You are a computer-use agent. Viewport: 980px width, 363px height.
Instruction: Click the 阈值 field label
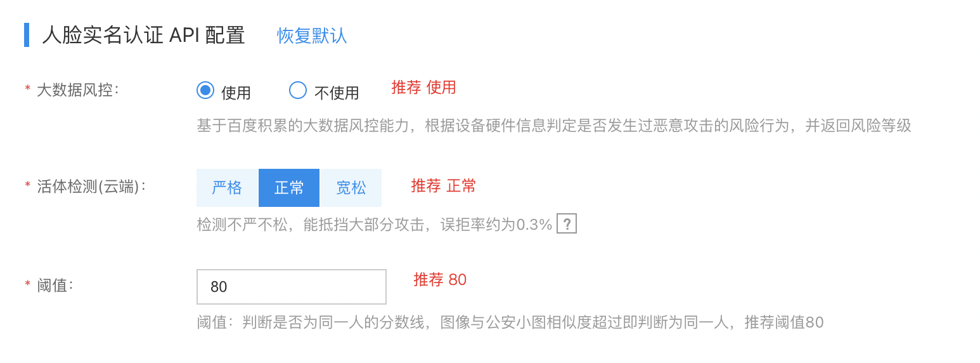point(55,285)
